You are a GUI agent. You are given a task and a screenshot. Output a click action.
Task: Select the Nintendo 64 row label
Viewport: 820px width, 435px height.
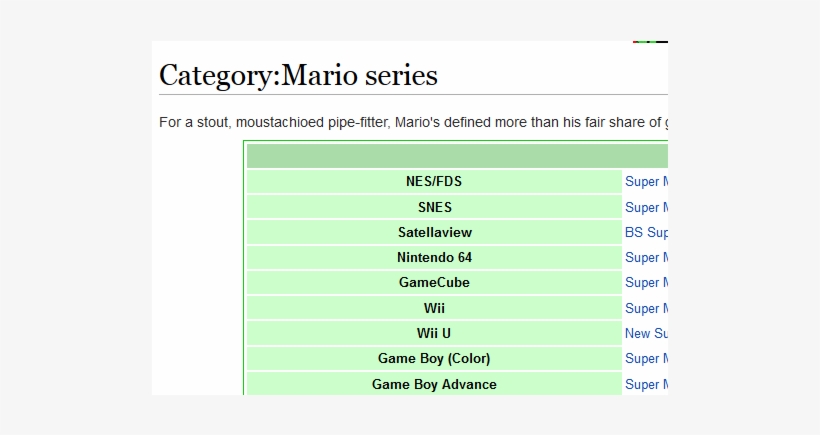pyautogui.click(x=434, y=257)
